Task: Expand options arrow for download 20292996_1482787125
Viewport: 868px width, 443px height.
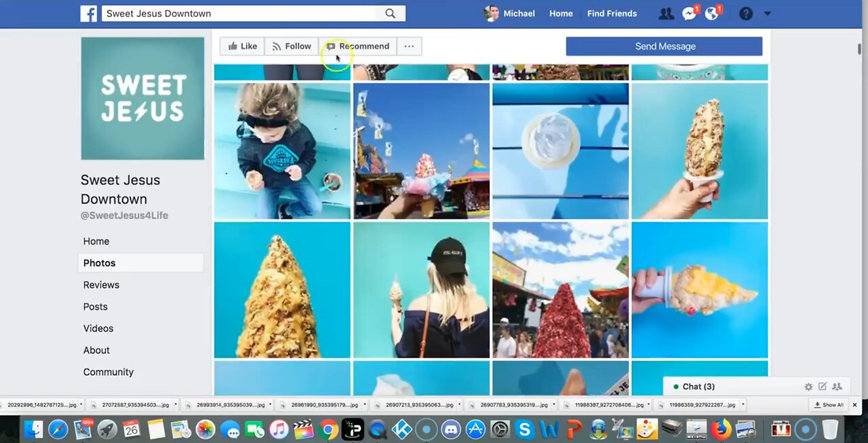Action: click(81, 405)
